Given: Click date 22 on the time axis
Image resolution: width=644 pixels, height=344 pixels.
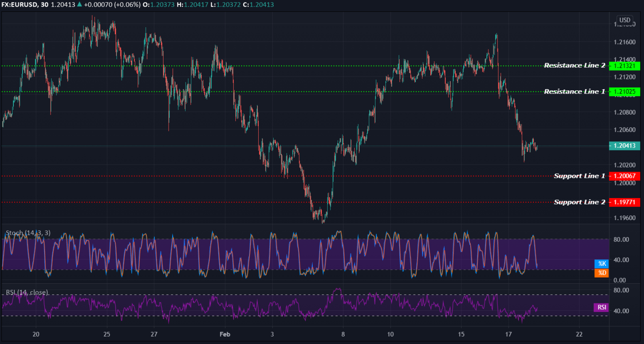Looking at the screenshot, I should 579,334.
